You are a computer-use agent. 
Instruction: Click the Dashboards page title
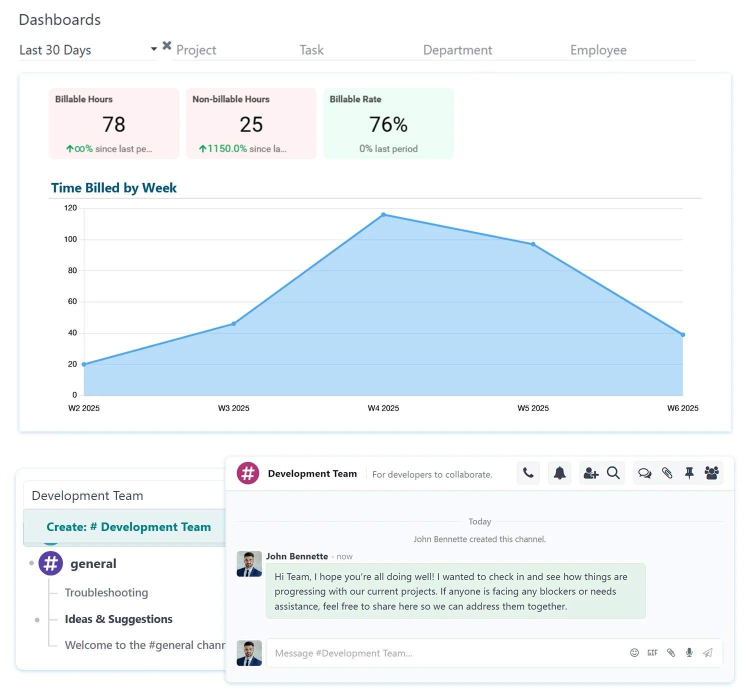click(x=59, y=19)
